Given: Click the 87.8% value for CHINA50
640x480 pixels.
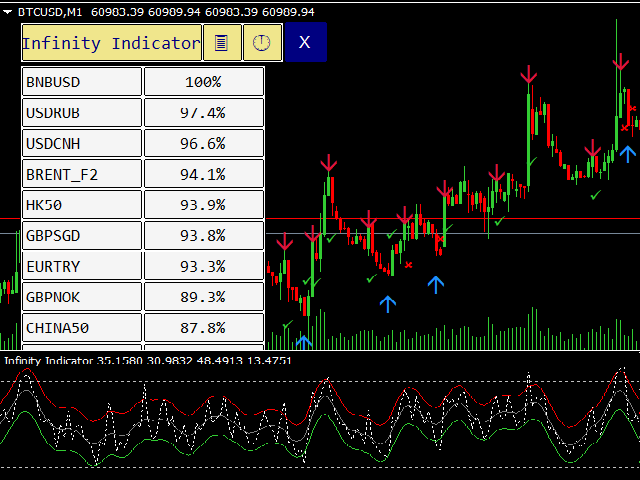Looking at the screenshot, I should (204, 328).
